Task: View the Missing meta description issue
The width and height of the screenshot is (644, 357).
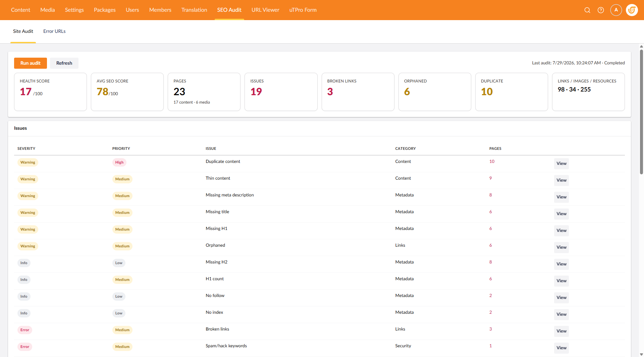Action: click(x=561, y=197)
